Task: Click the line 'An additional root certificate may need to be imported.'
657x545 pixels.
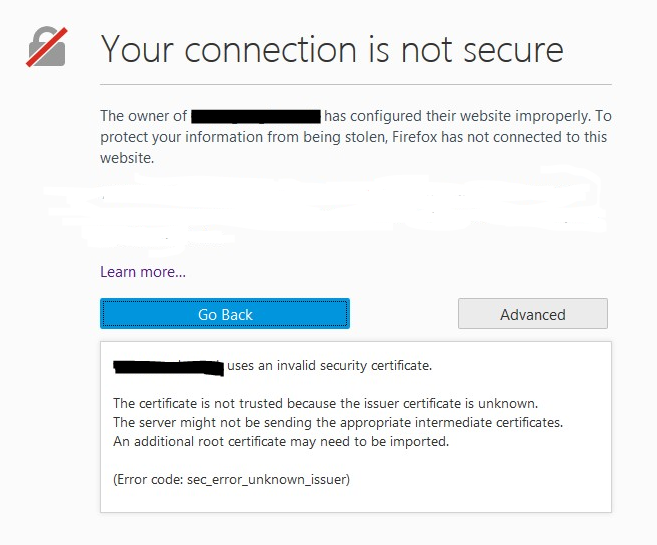Action: [x=281, y=441]
